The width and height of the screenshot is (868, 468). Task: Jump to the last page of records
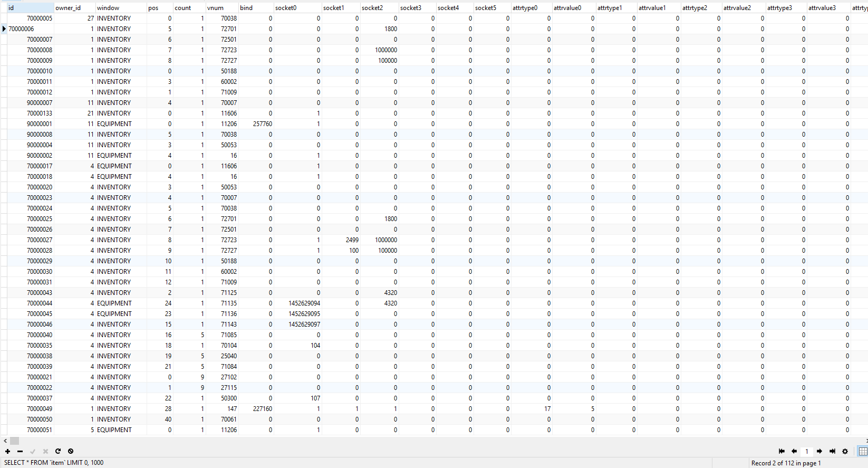click(x=832, y=451)
